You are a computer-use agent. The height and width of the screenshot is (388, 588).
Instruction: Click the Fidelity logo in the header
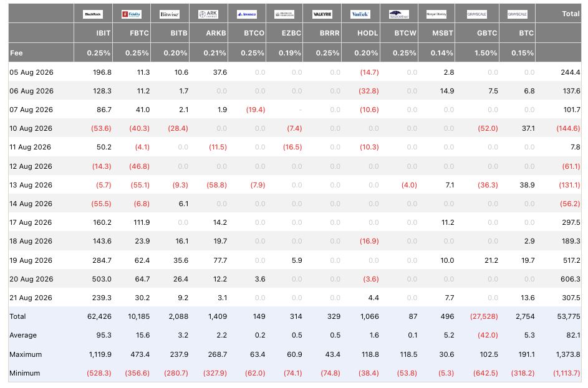(x=131, y=14)
